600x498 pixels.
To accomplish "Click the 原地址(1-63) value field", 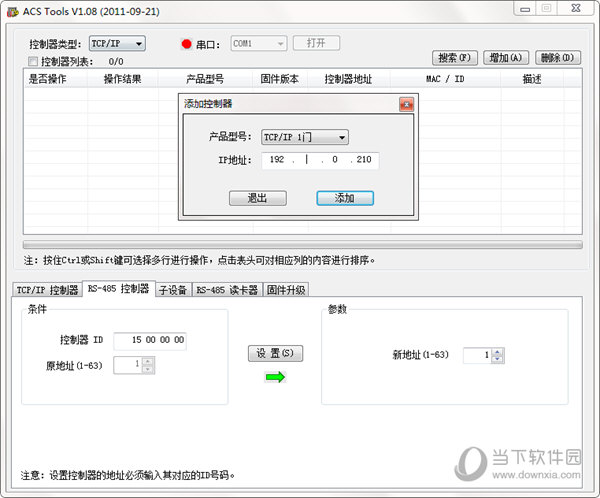I will coord(128,364).
